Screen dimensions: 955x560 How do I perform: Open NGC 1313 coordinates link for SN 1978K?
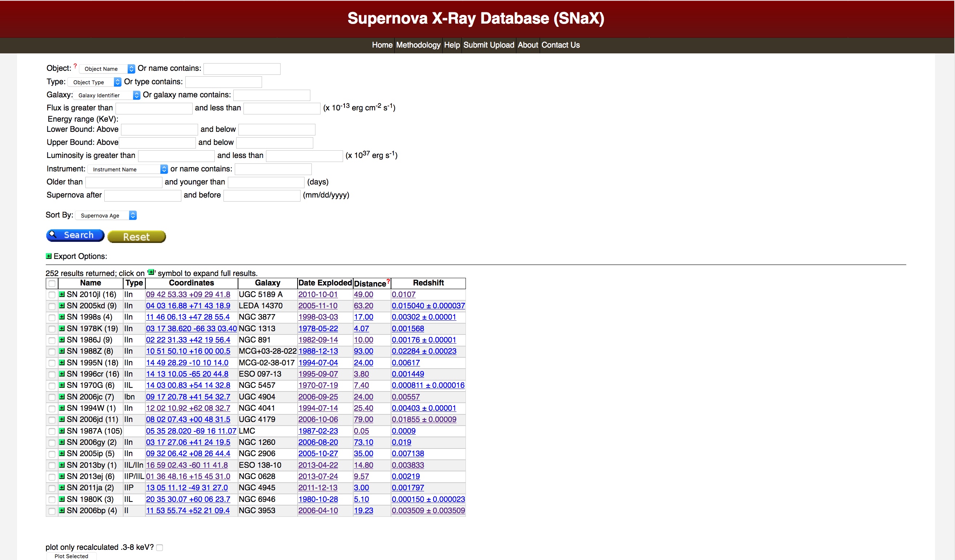pos(191,329)
